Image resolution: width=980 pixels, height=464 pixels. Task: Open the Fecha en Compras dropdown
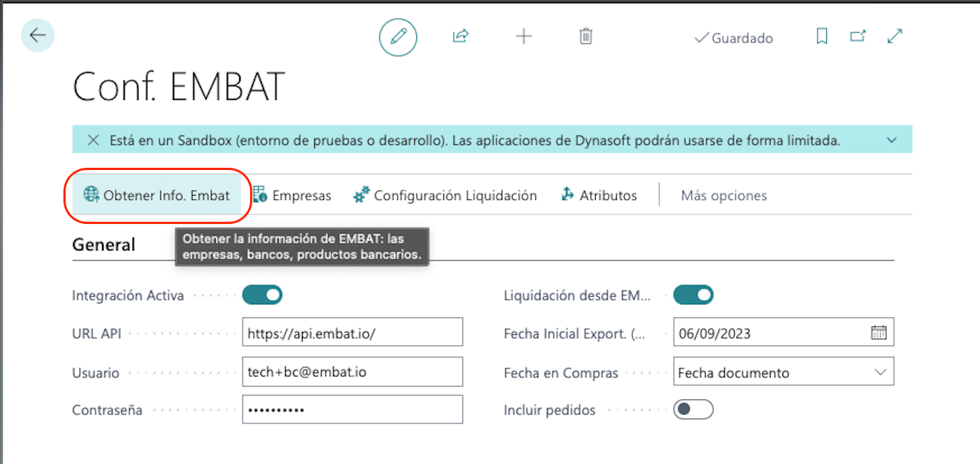point(784,371)
